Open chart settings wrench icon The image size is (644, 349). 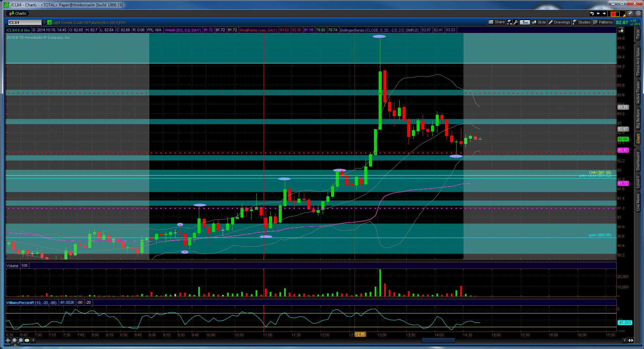[516, 22]
